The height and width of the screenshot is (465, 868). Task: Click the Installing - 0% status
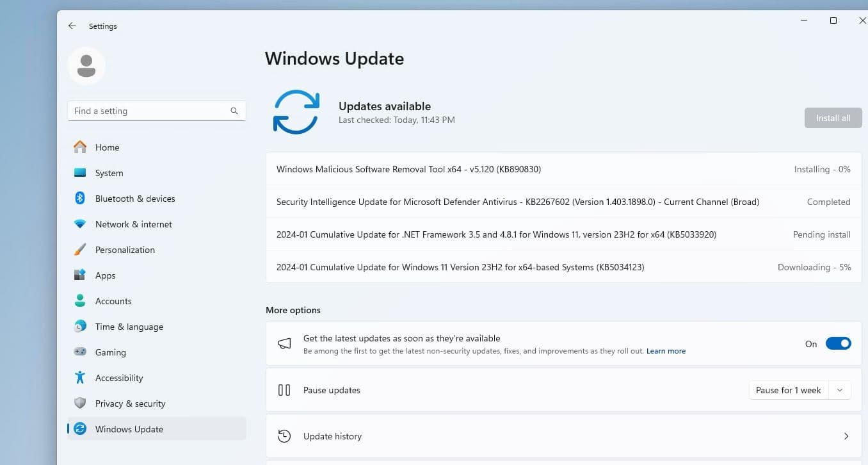click(x=822, y=170)
